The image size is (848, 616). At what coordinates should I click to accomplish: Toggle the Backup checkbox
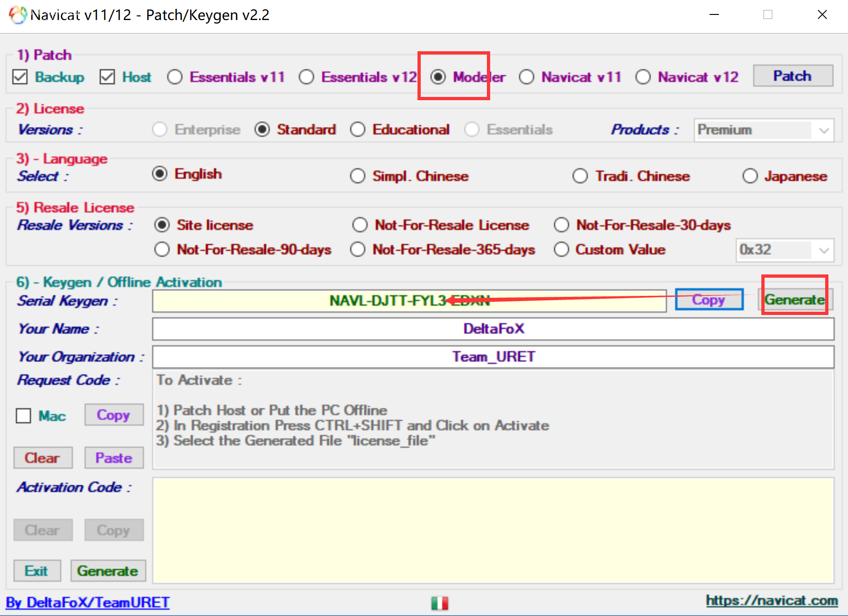pos(20,77)
